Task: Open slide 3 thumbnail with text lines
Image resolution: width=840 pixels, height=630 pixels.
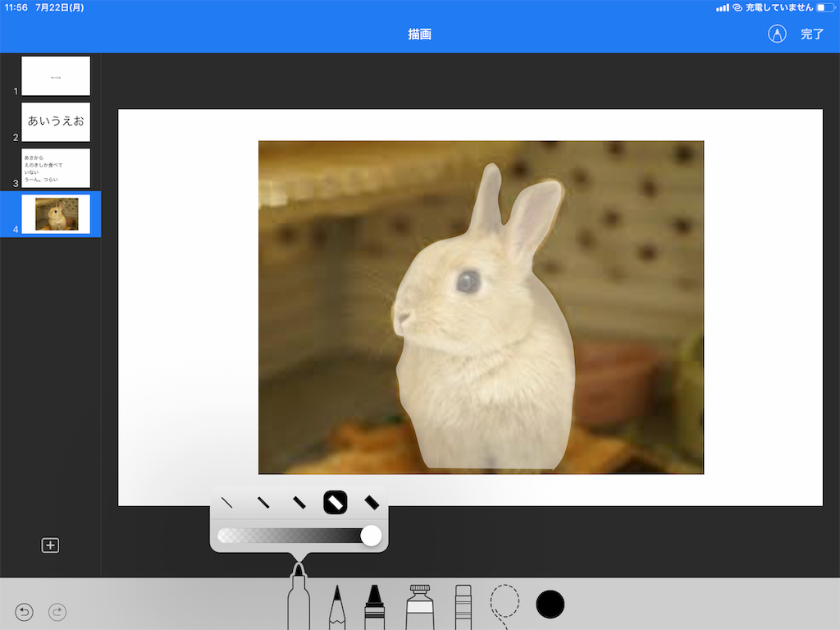Action: pos(56,168)
